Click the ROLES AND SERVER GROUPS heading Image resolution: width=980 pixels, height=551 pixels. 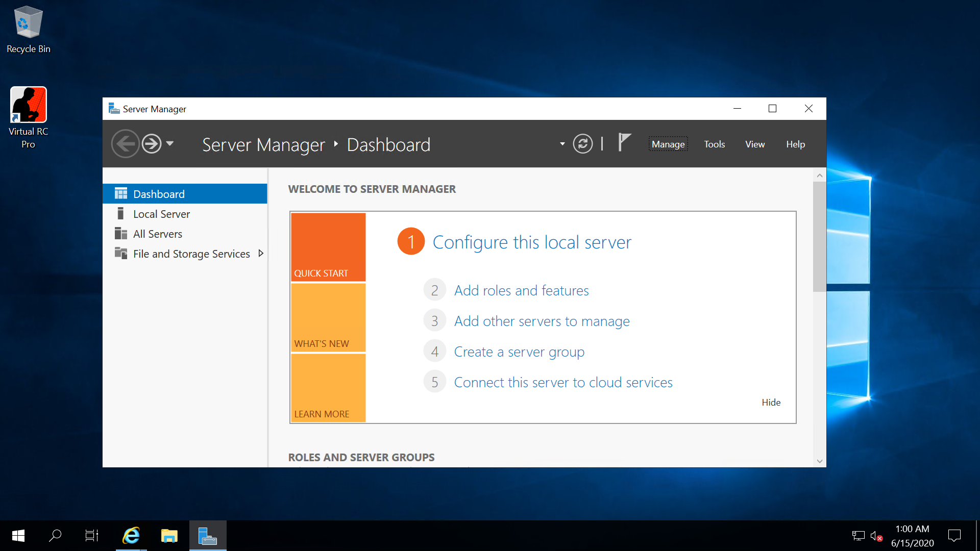[361, 458]
